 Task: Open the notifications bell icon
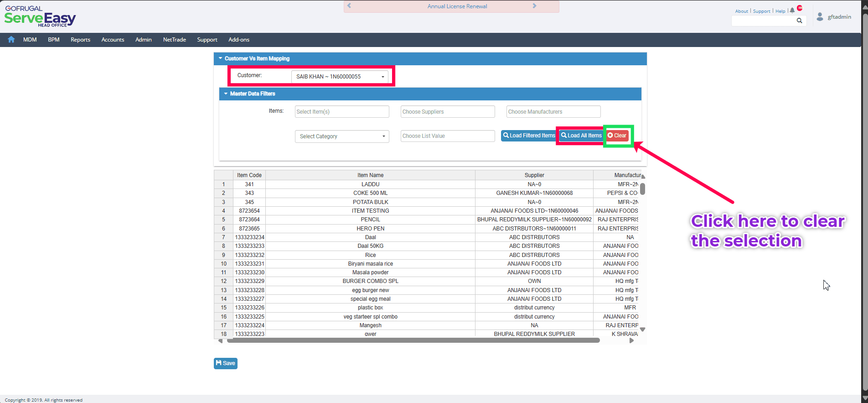[x=792, y=10]
